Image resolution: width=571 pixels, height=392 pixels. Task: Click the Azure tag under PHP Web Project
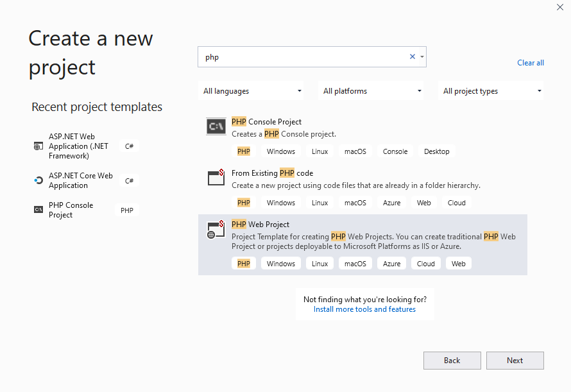coord(391,264)
